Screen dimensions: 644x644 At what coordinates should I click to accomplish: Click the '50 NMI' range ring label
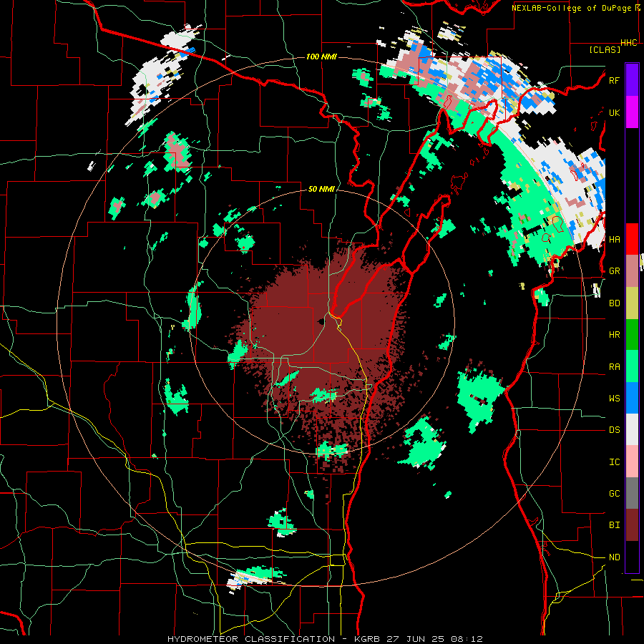(x=321, y=189)
